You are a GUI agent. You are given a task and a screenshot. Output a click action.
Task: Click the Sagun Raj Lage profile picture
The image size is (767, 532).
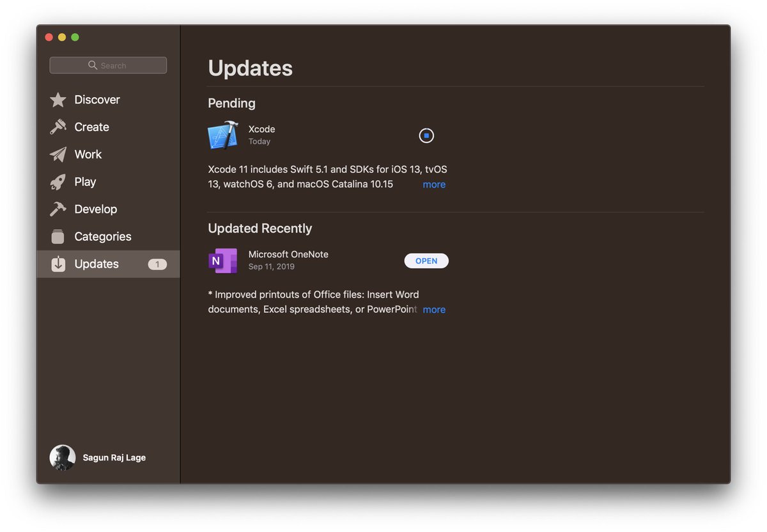[x=63, y=457]
